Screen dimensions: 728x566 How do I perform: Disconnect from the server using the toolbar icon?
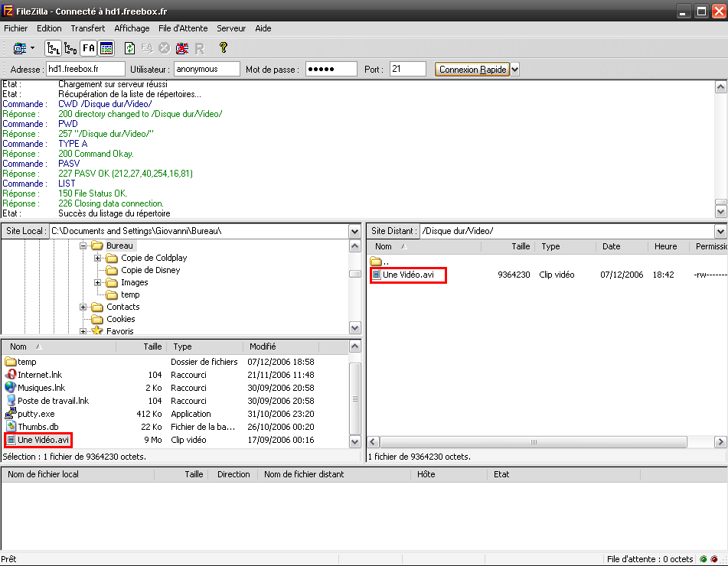point(182,47)
